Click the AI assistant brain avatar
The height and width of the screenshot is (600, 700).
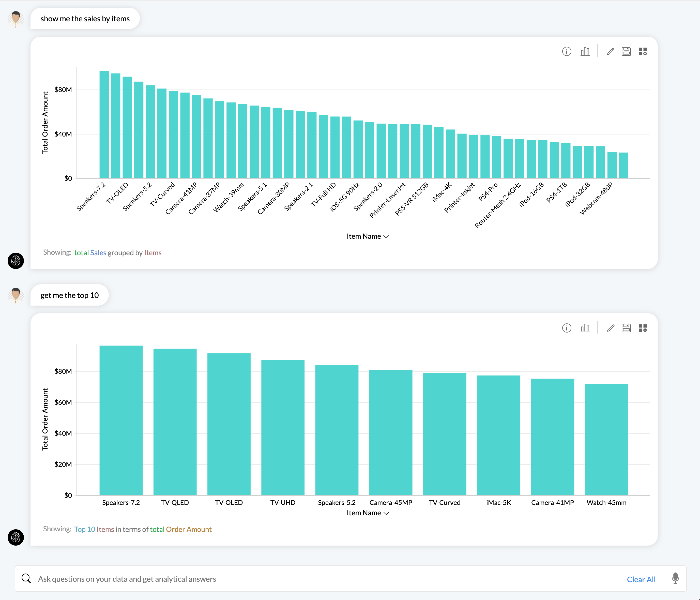click(x=15, y=261)
